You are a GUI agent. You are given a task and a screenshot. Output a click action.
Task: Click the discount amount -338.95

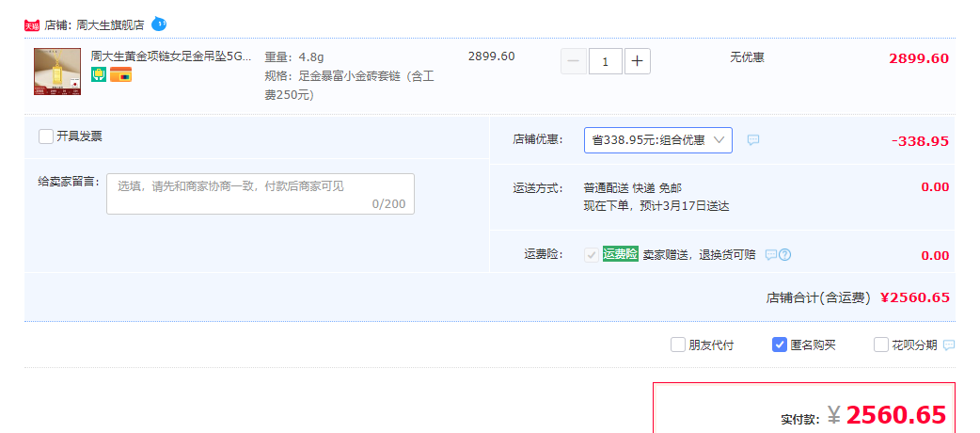920,141
